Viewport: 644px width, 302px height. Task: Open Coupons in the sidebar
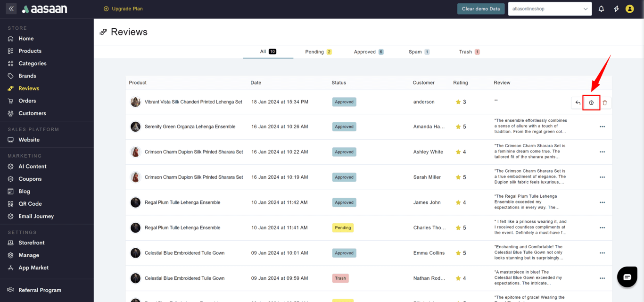point(30,179)
